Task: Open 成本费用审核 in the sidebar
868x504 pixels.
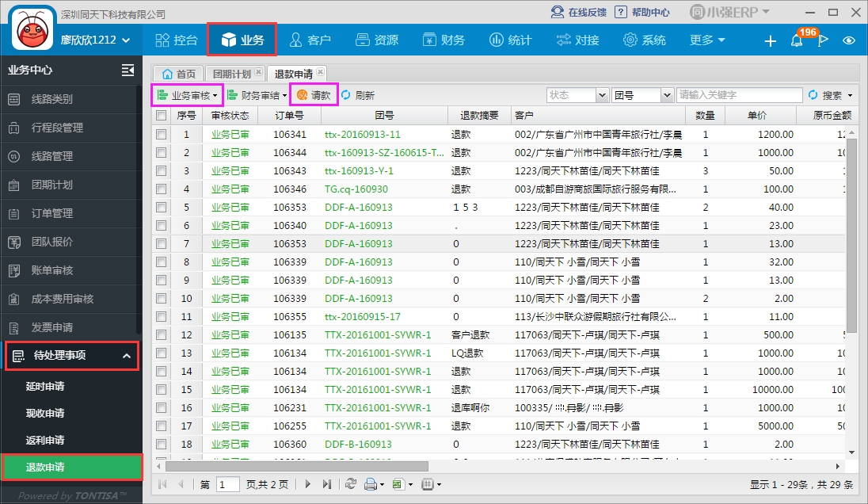Action: click(70, 299)
